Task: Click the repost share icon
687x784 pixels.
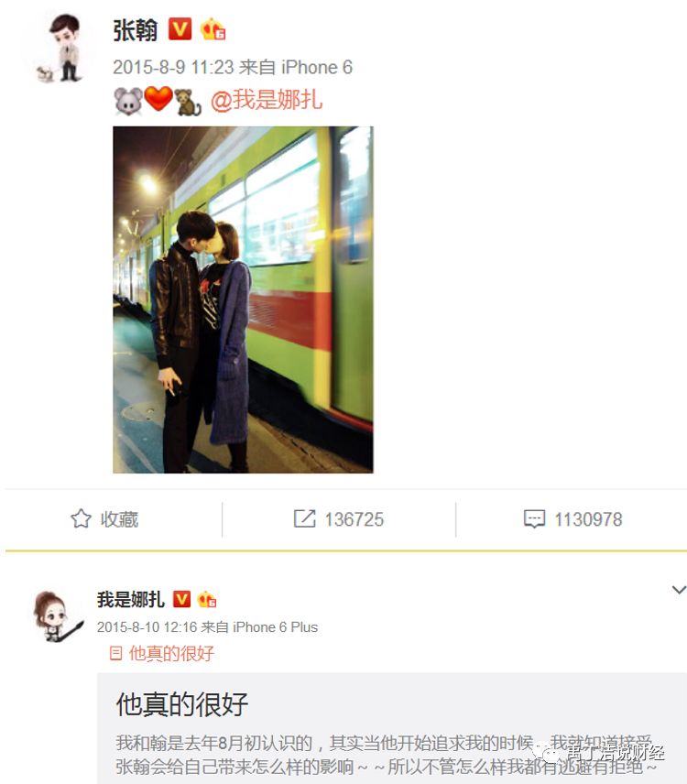Action: point(304,519)
